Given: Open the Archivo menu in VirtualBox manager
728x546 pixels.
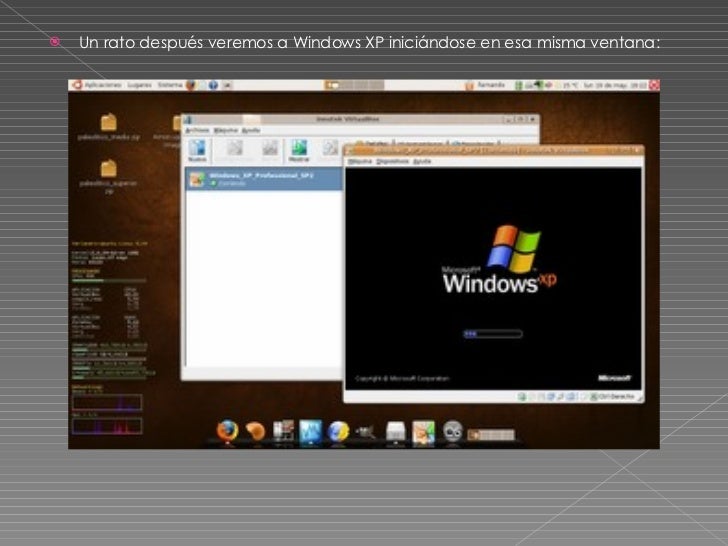Looking at the screenshot, I should coord(198,131).
